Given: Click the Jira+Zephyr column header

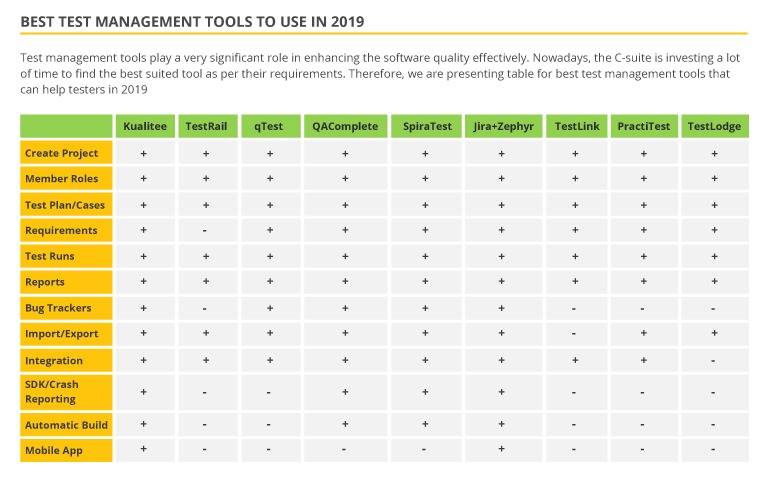Looking at the screenshot, I should click(504, 126).
